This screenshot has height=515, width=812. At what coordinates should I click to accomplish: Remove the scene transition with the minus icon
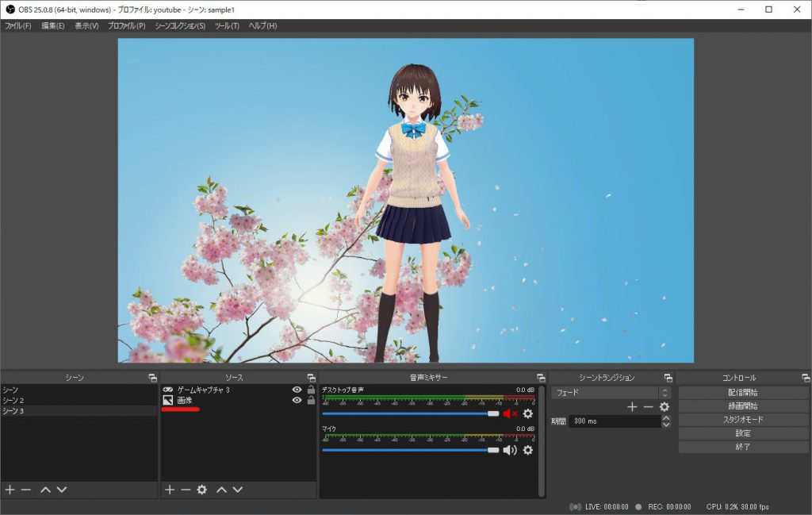[x=648, y=407]
